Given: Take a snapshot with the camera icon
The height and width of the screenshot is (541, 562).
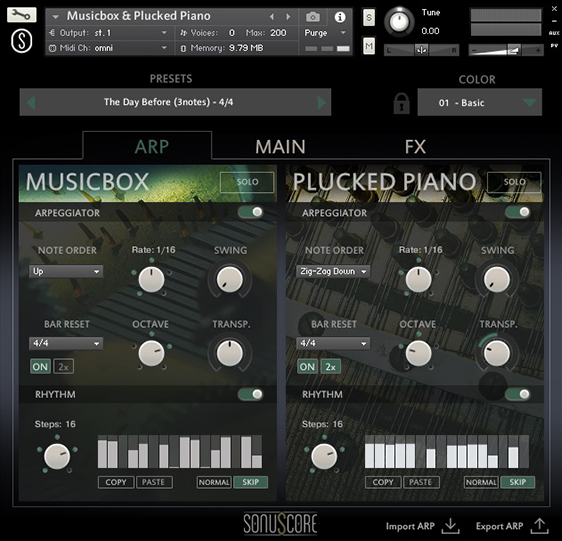Looking at the screenshot, I should [313, 17].
